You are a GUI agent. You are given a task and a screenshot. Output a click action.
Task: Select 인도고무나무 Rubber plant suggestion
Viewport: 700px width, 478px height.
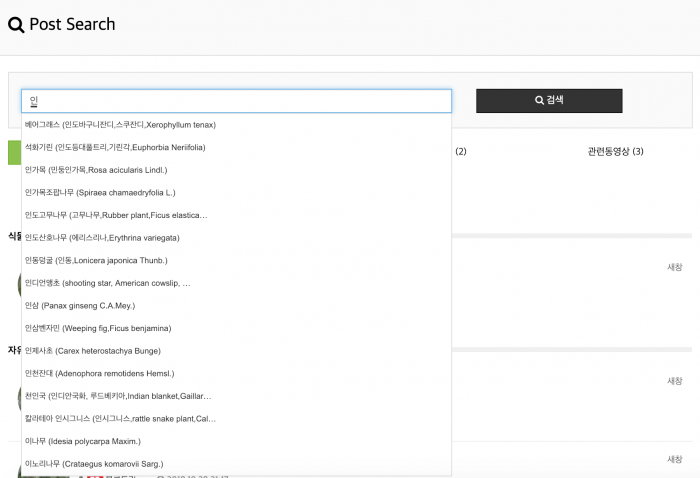[x=116, y=215]
